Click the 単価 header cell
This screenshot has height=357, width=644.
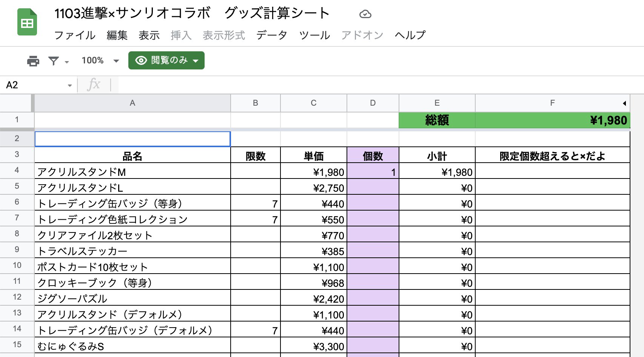(x=314, y=155)
